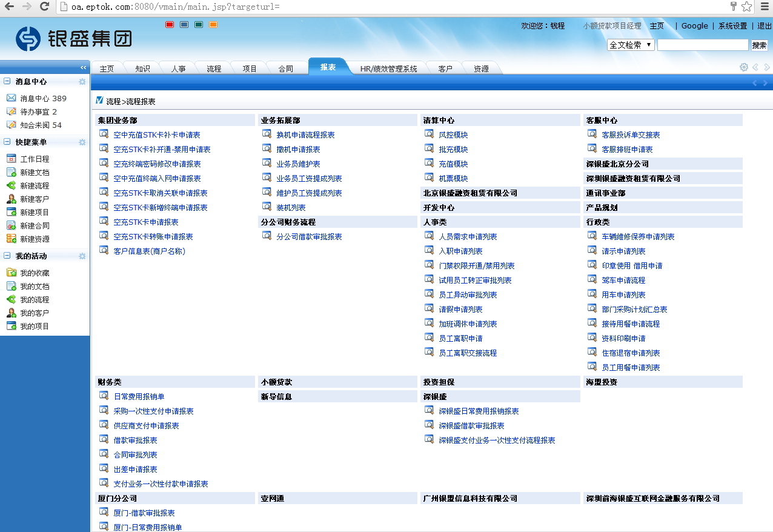773x532 pixels.
Task: Click the 我的项目 icon
Action: pyautogui.click(x=11, y=326)
